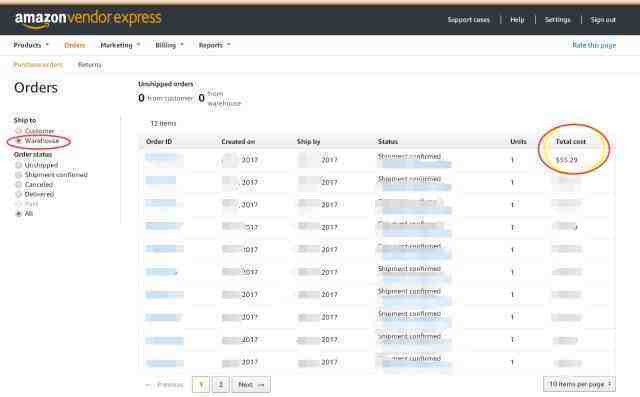The height and width of the screenshot is (397, 640).
Task: Switch to the Returns tab
Action: (x=89, y=64)
